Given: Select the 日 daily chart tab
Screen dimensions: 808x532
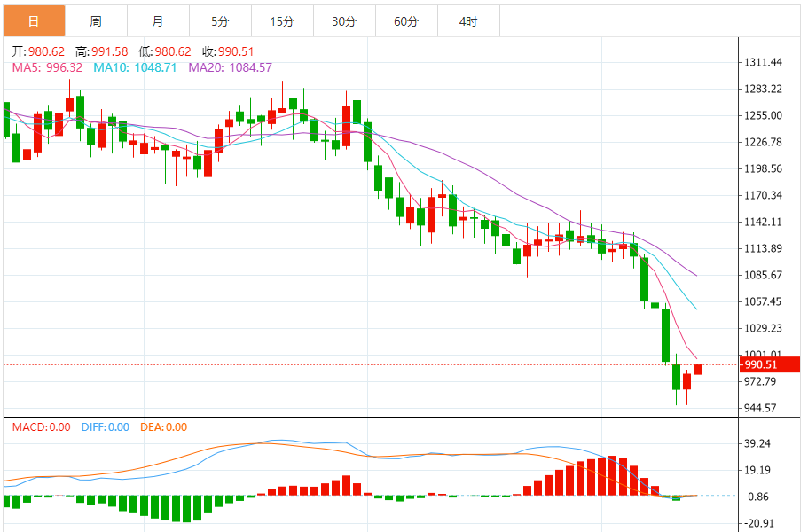Looking at the screenshot, I should pyautogui.click(x=34, y=21).
